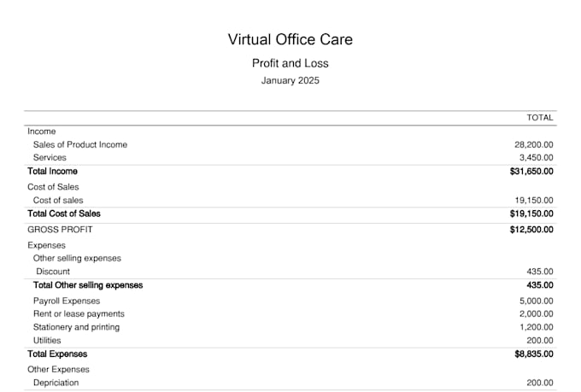Select the Profit and Loss heading

pyautogui.click(x=290, y=63)
